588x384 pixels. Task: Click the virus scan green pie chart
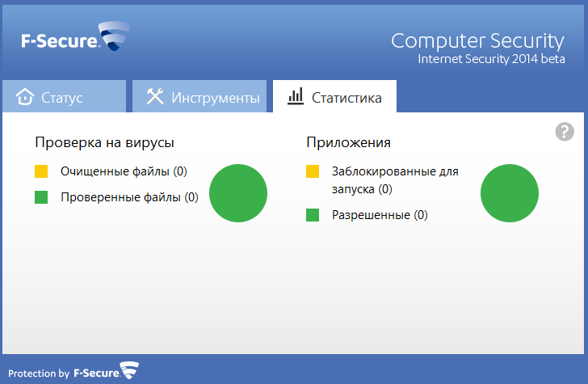(238, 192)
